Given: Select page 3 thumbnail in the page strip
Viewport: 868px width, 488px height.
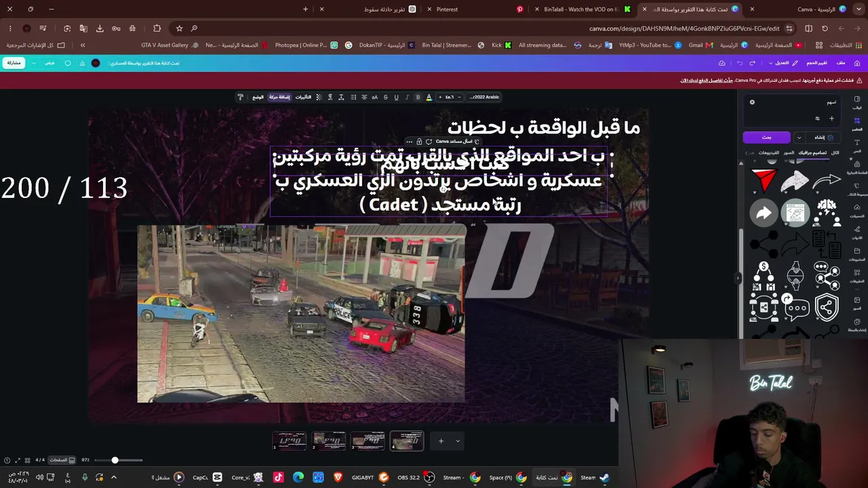Looking at the screenshot, I should [x=368, y=441].
